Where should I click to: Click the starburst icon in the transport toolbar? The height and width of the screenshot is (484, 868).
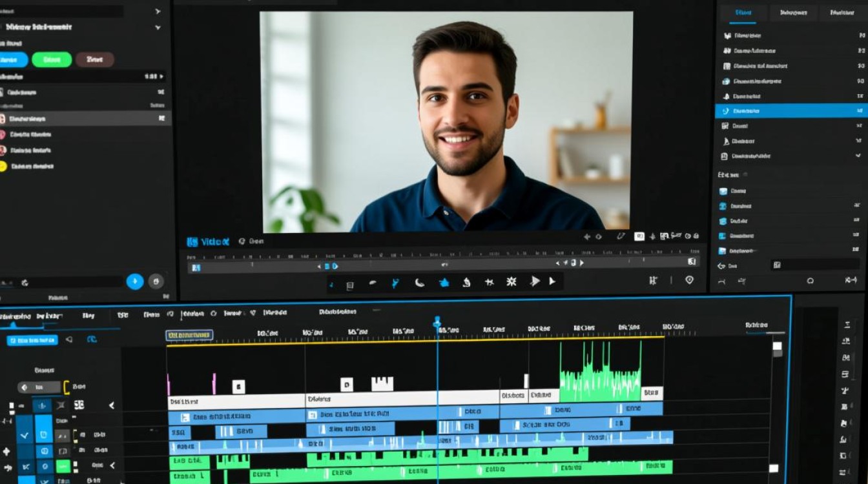tap(511, 282)
